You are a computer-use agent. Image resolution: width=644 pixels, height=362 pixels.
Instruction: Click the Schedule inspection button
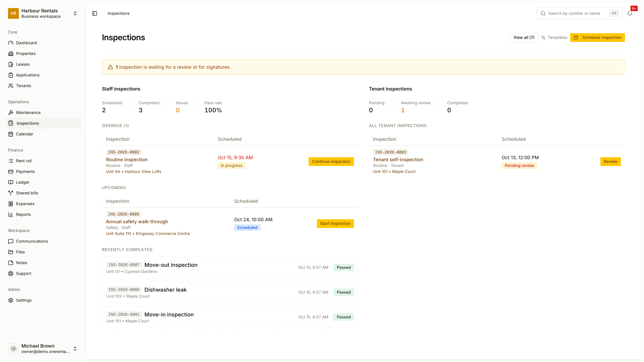[x=598, y=38]
